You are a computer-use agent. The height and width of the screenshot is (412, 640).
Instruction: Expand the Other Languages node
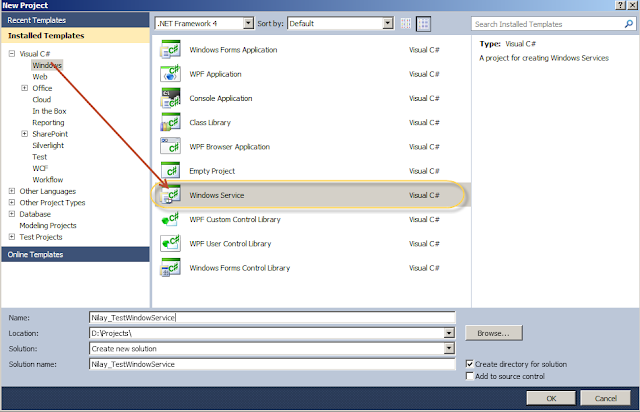(x=12, y=191)
